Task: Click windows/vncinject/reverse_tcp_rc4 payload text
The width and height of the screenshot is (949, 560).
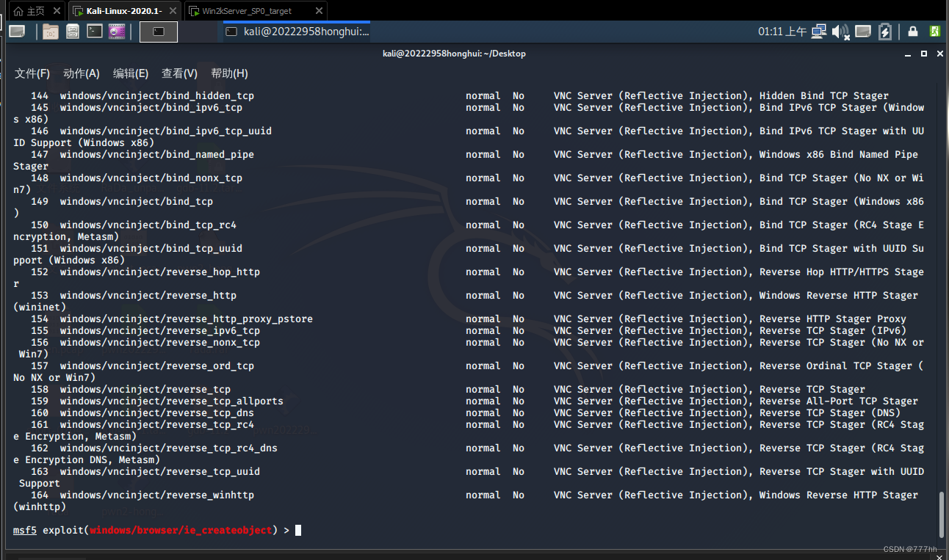Action: [157, 425]
